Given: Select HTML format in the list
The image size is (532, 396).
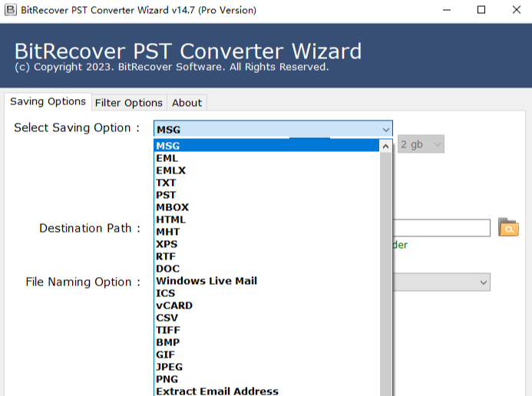Looking at the screenshot, I should click(266, 219).
